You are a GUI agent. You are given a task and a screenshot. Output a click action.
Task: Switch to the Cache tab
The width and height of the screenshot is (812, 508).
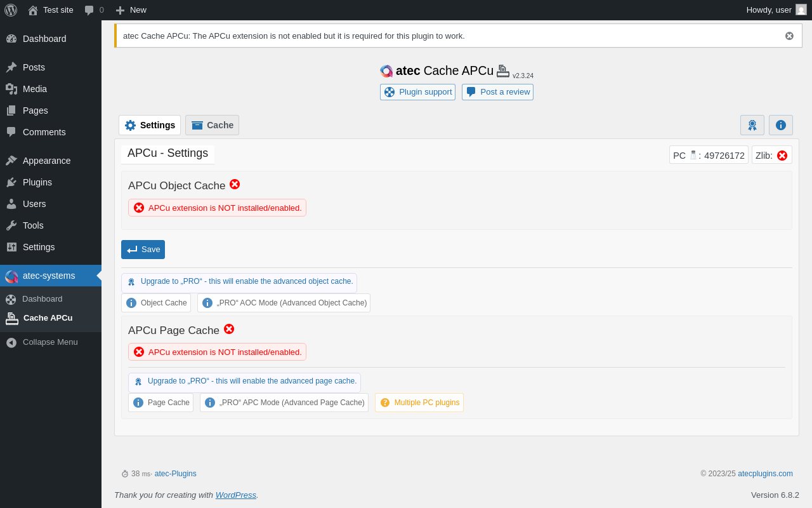212,125
